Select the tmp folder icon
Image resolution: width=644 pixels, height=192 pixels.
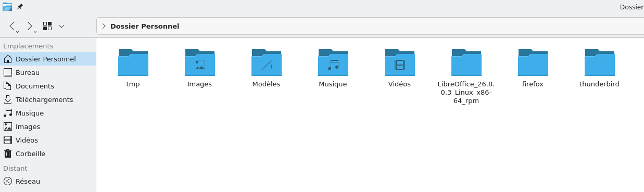133,62
